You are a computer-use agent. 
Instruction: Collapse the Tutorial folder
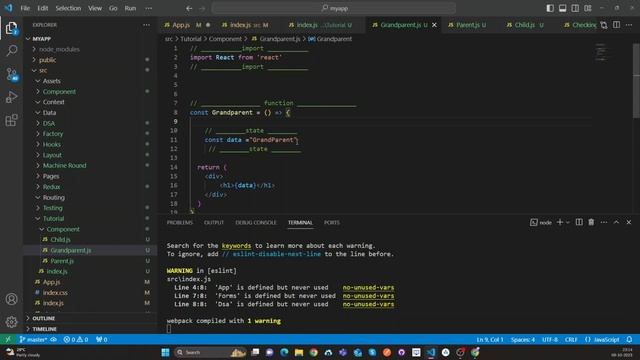(53, 218)
